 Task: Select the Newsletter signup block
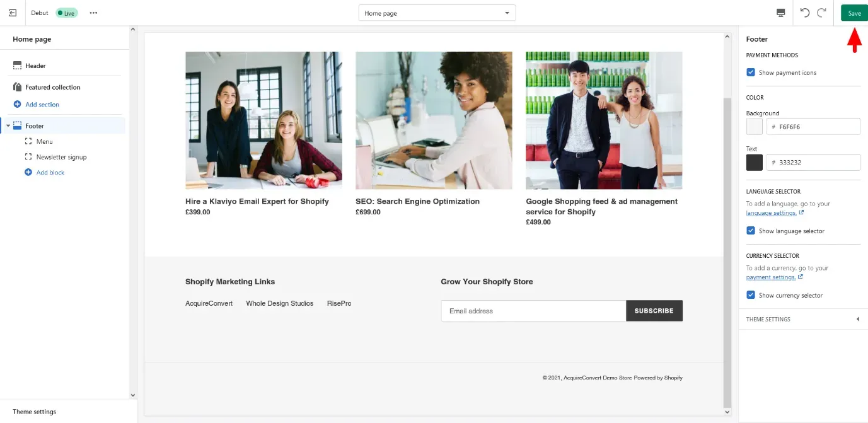[61, 157]
